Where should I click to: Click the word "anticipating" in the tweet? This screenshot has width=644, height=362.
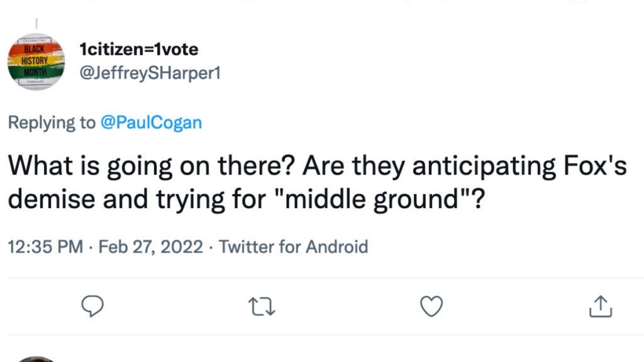click(x=455, y=167)
